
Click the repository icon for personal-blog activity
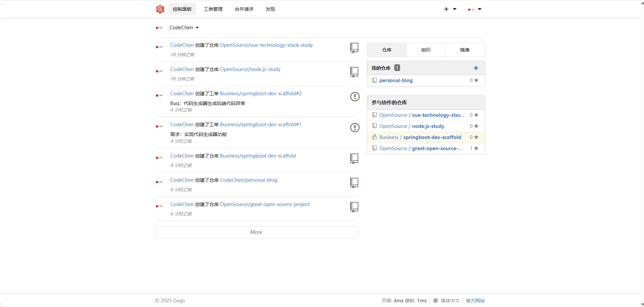(x=354, y=183)
